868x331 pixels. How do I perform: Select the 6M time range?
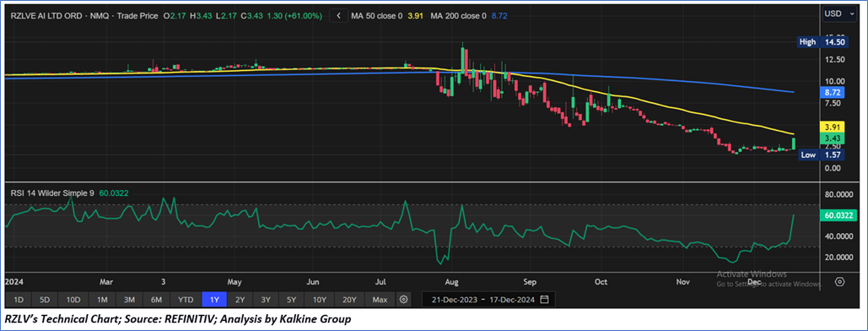pyautogui.click(x=157, y=300)
